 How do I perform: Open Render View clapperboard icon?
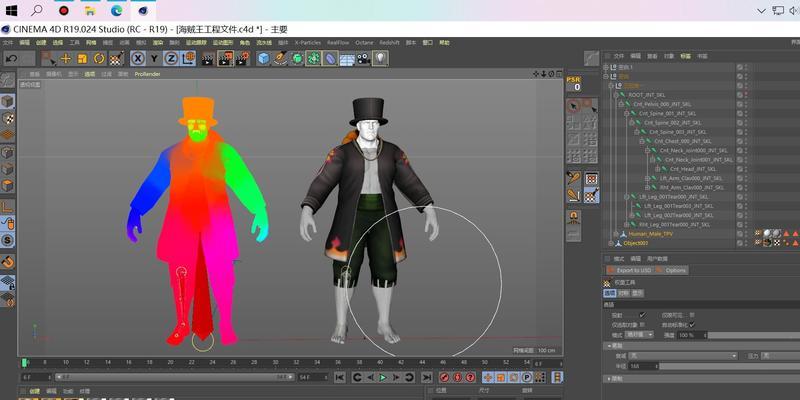click(x=207, y=59)
